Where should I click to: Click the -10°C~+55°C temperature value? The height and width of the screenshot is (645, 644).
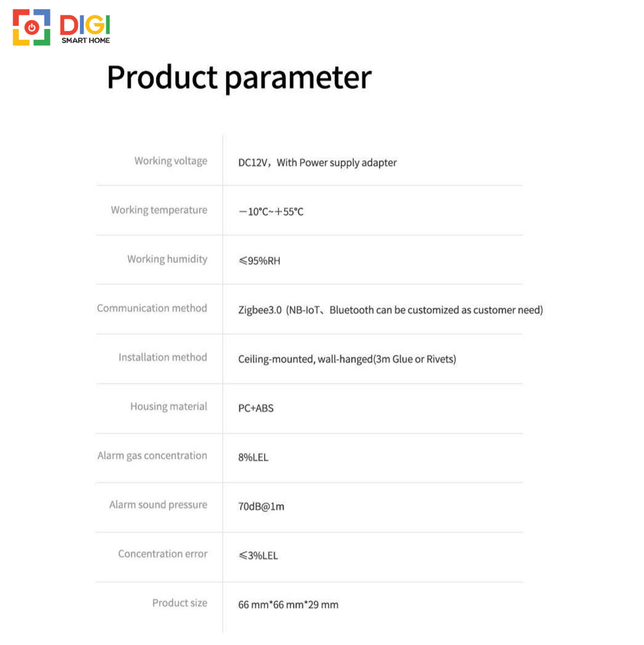click(271, 212)
